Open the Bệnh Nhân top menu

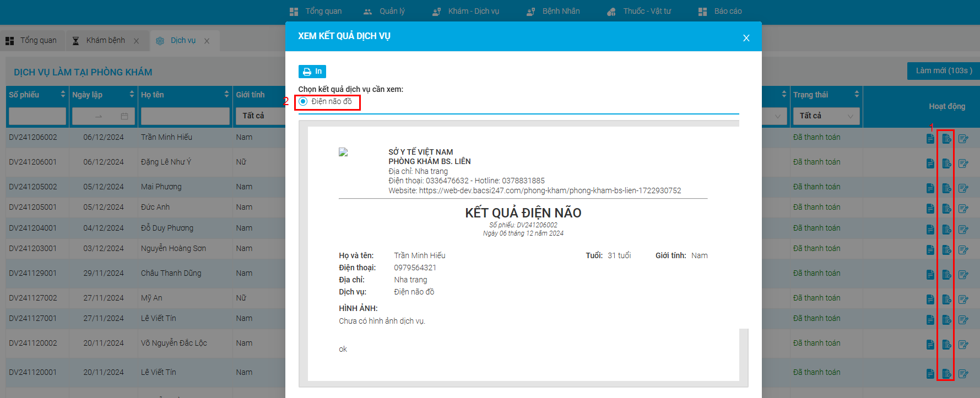click(x=553, y=11)
